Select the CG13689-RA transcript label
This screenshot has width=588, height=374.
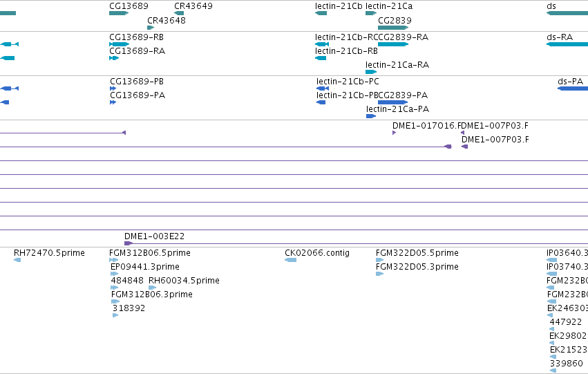click(137, 50)
